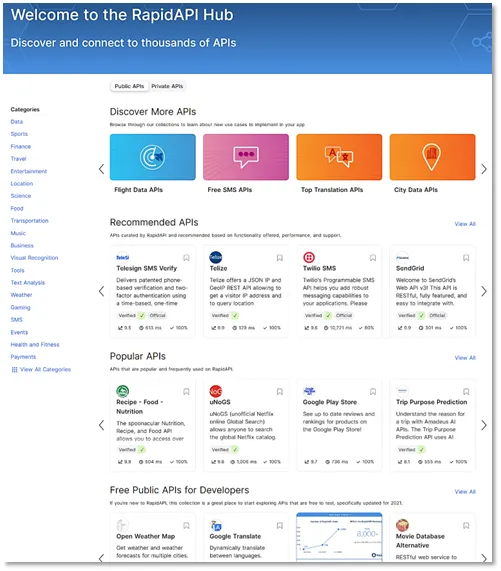Image resolution: width=501 pixels, height=571 pixels.
Task: Click the Telize logo icon
Action: click(x=216, y=257)
